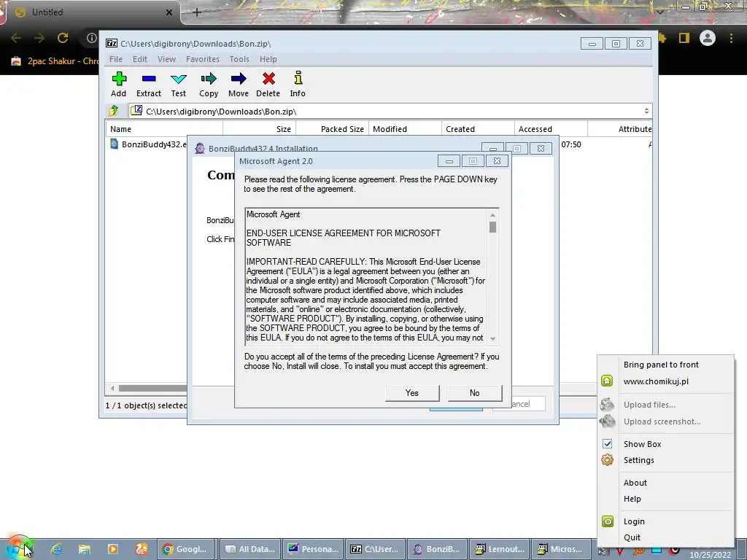Switch to Lernout taskbar button
747x560 pixels.
click(x=500, y=549)
